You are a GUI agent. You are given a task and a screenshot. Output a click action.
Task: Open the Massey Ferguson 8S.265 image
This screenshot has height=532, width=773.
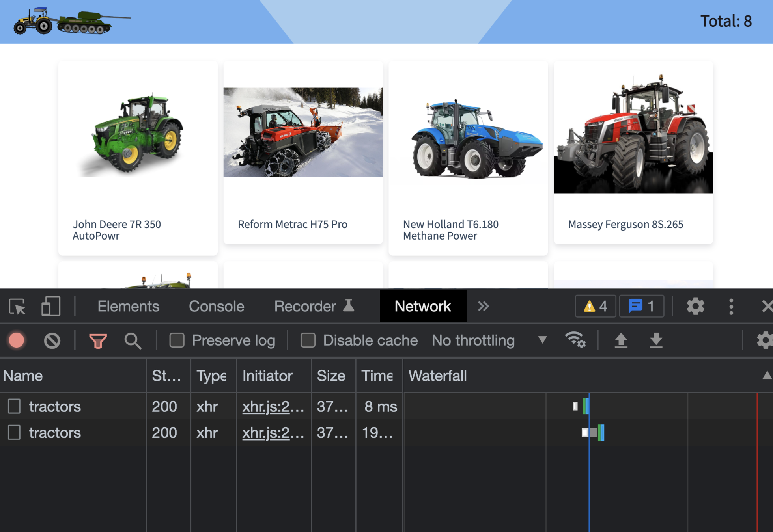point(633,132)
